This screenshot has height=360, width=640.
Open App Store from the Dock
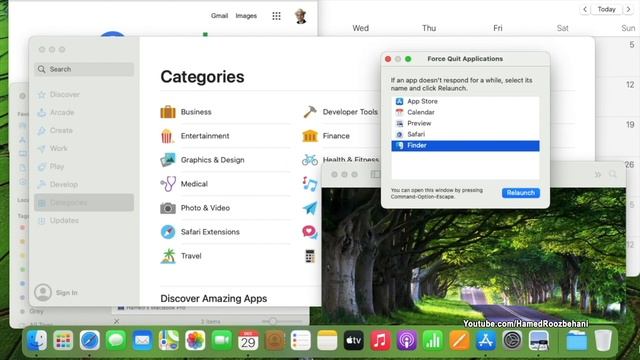pos(486,340)
